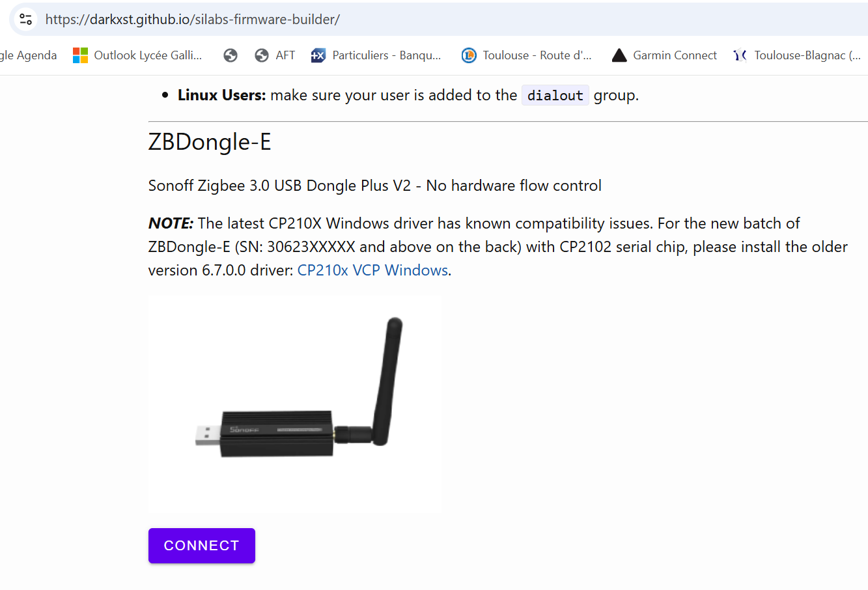Open the Toulouse Route bookmark icon
The height and width of the screenshot is (590, 868).
pos(469,55)
